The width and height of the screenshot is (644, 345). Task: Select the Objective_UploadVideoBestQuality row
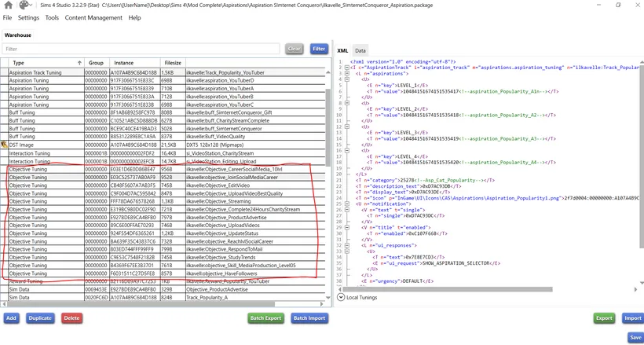click(x=163, y=193)
